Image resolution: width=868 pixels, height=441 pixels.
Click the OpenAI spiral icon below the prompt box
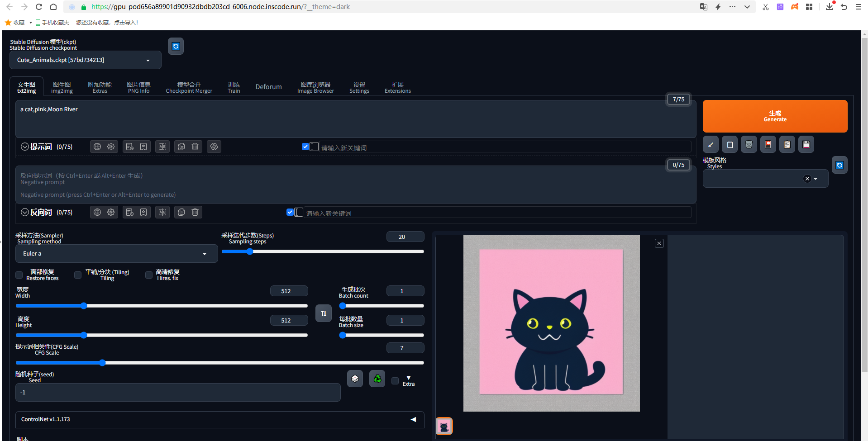point(214,146)
